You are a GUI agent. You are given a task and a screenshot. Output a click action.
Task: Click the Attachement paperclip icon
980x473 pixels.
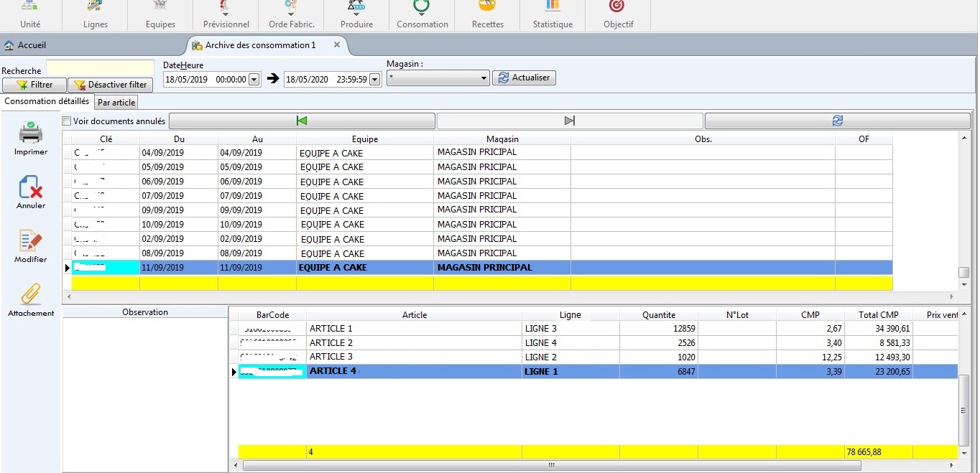(30, 295)
